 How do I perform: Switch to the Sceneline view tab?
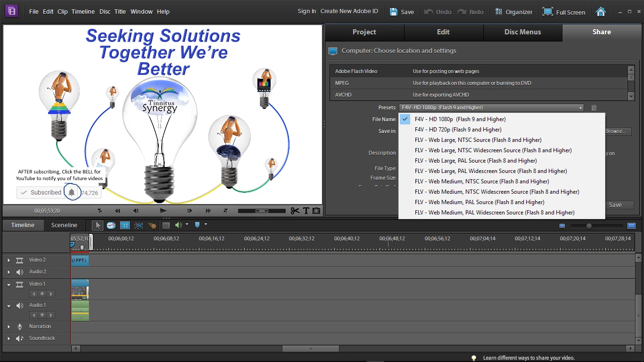click(x=64, y=225)
